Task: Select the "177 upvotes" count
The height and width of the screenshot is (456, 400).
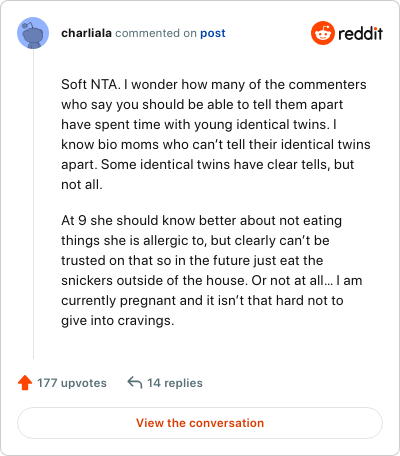Action: (72, 383)
